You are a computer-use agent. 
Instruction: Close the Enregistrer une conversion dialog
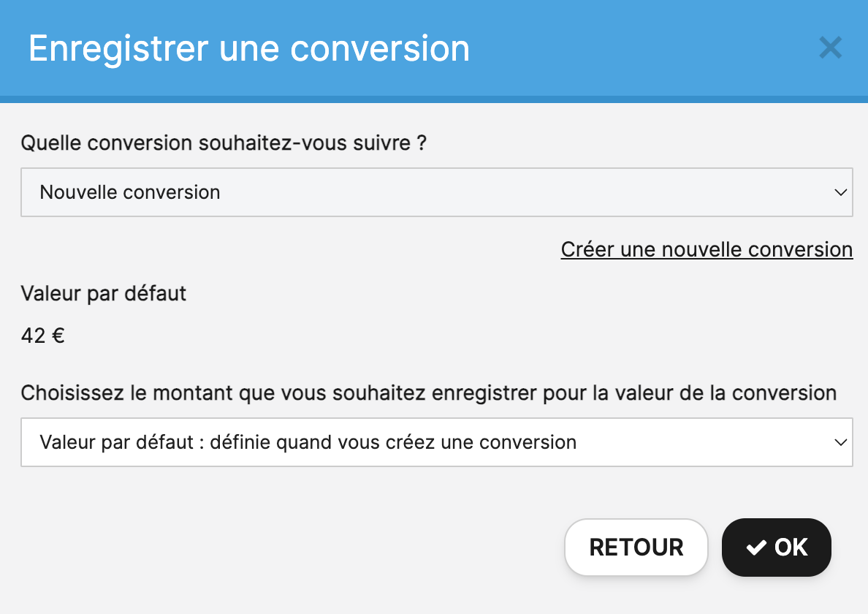[x=830, y=48]
